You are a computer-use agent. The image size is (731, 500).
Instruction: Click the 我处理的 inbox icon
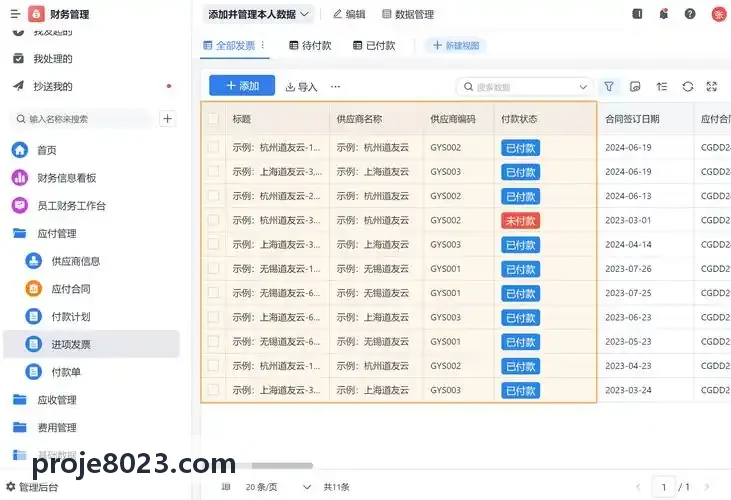pos(18,58)
